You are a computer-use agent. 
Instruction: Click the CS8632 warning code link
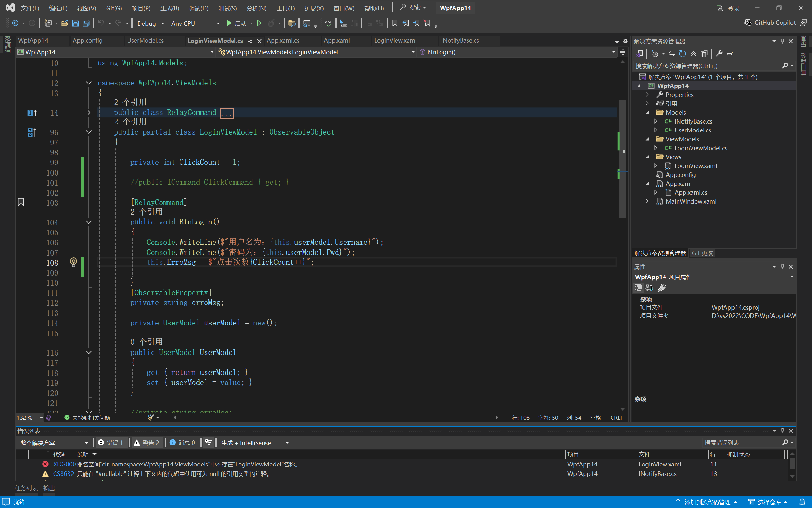(63, 474)
